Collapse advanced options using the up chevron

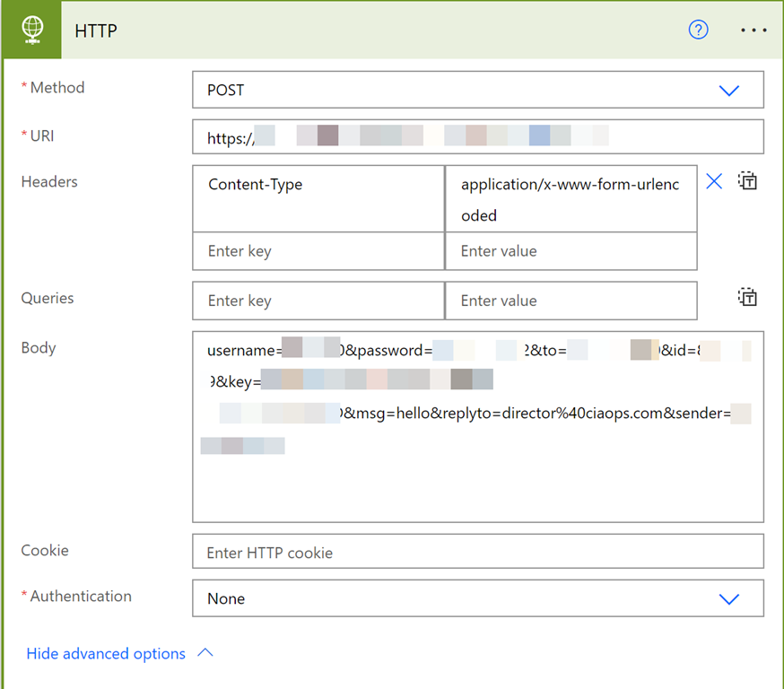[205, 653]
